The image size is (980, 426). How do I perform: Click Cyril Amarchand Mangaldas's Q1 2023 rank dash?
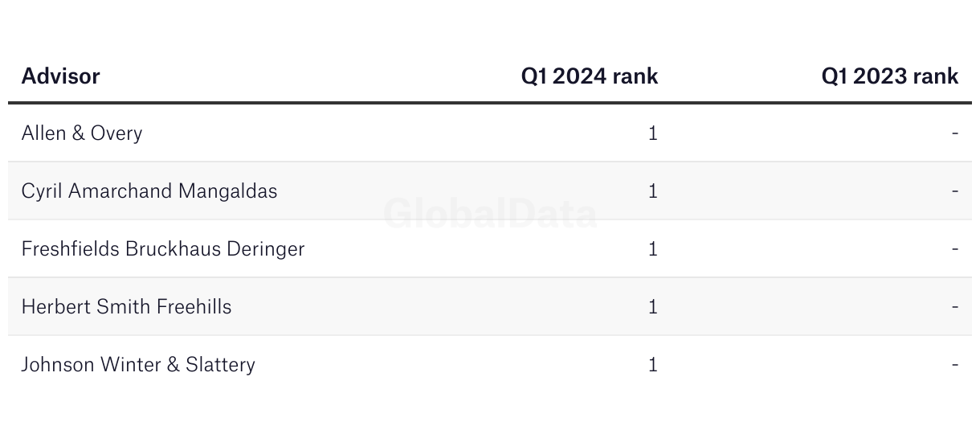[955, 191]
